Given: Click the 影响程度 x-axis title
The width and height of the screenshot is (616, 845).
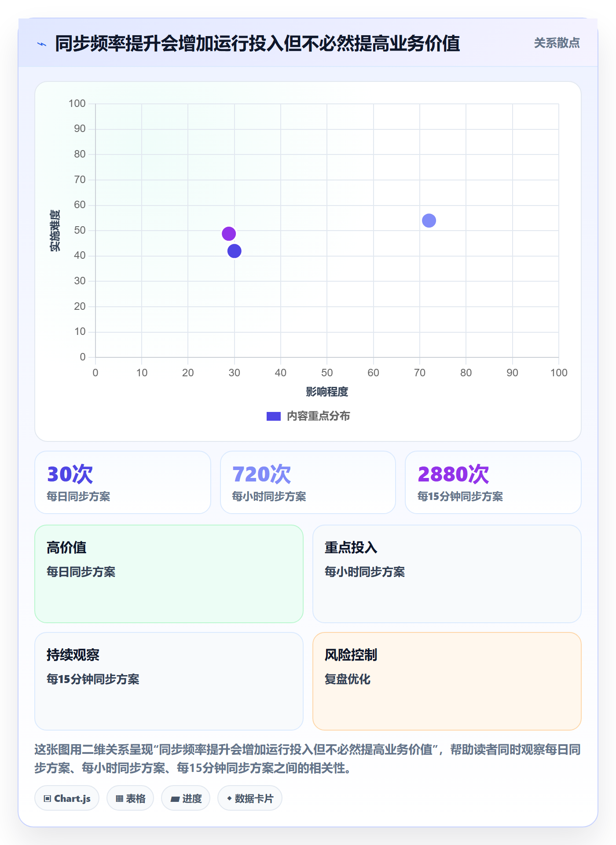Looking at the screenshot, I should tap(327, 392).
